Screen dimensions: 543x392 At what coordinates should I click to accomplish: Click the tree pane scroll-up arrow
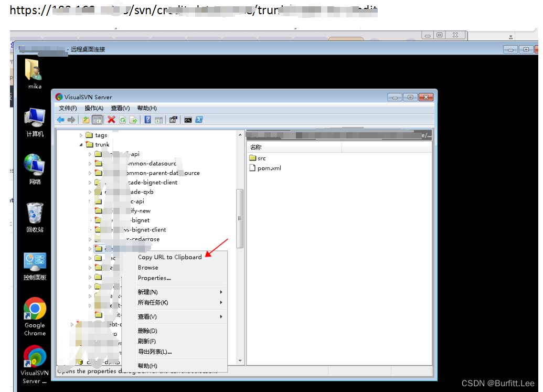coord(240,134)
